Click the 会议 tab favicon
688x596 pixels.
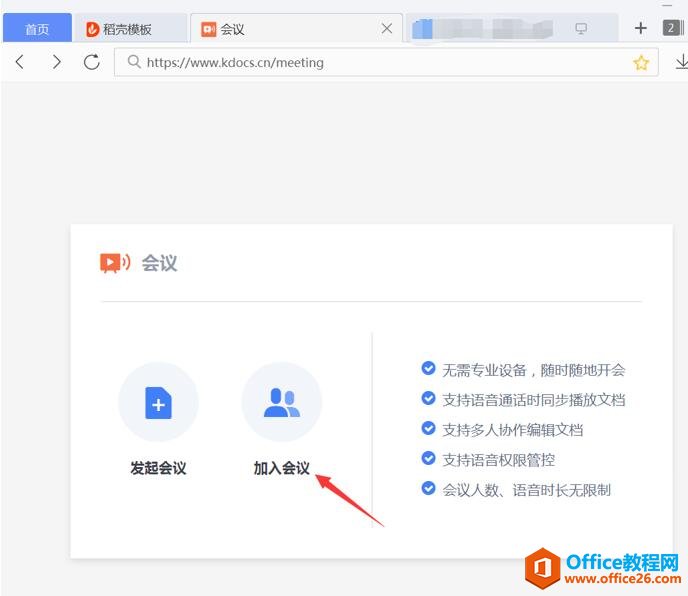click(x=208, y=29)
